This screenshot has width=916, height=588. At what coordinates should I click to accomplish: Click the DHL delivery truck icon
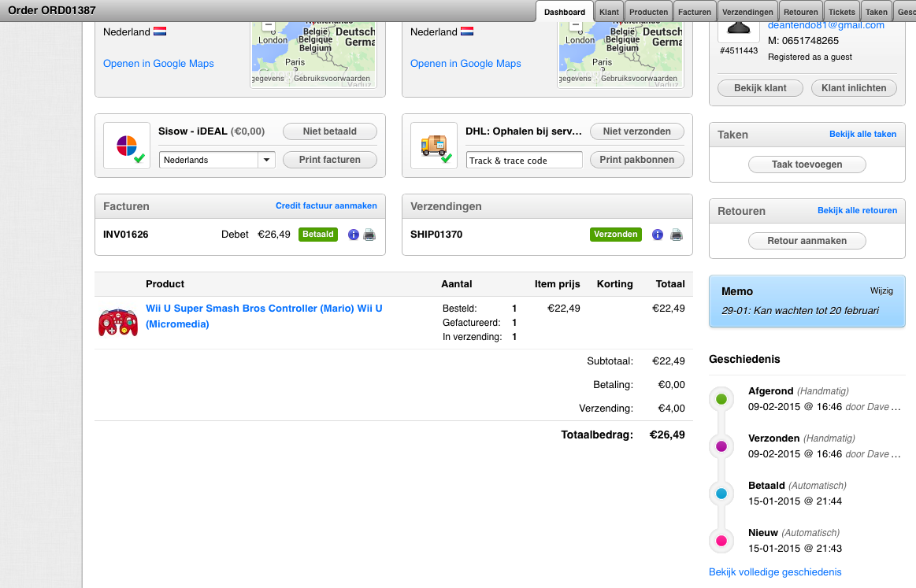[434, 146]
